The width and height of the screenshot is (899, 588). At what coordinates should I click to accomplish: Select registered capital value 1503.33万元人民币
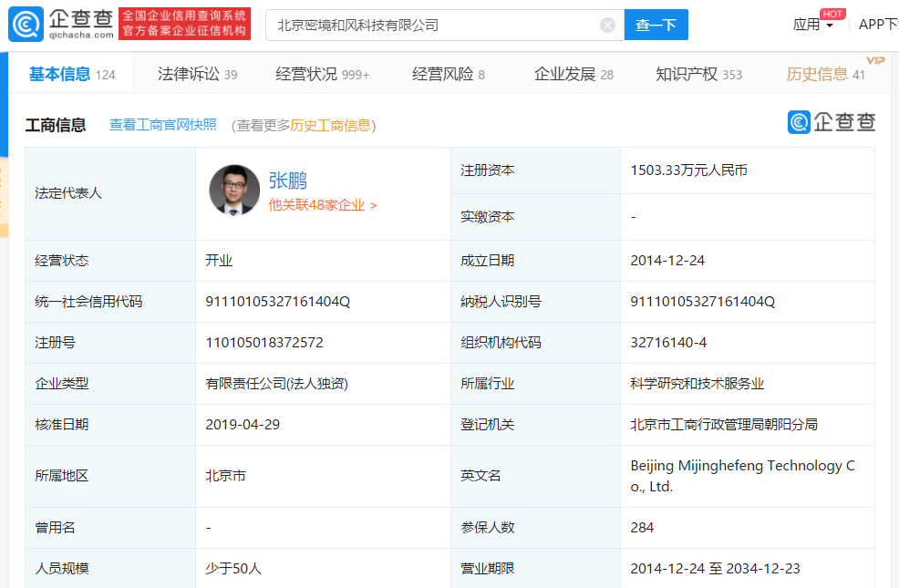click(x=688, y=170)
